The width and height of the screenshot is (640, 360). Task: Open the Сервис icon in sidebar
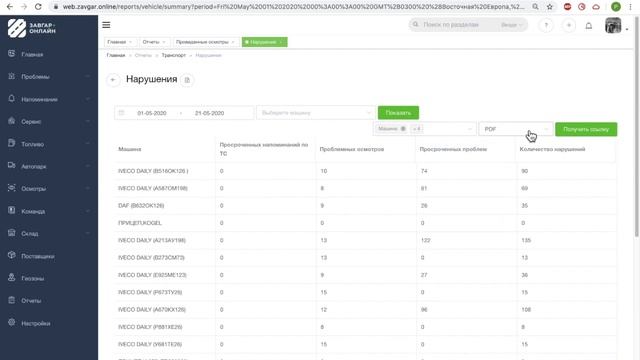(11, 121)
